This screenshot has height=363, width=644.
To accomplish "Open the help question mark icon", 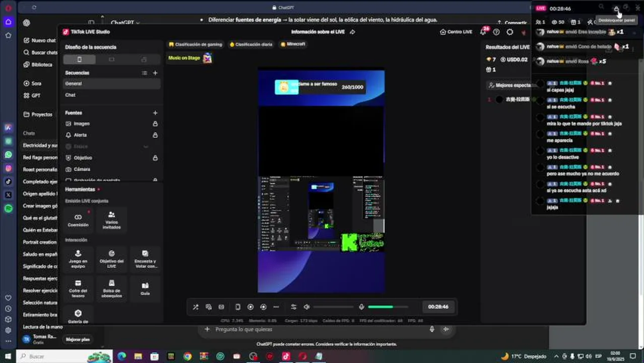I will (496, 32).
